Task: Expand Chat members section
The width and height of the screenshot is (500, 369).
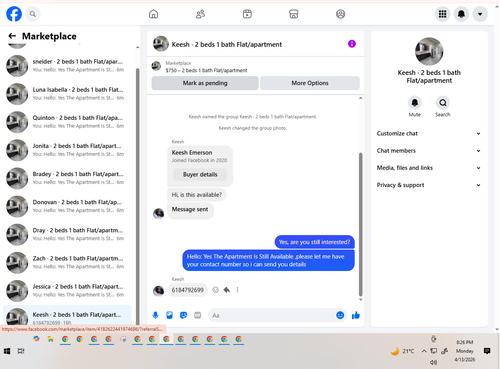Action: click(x=429, y=151)
